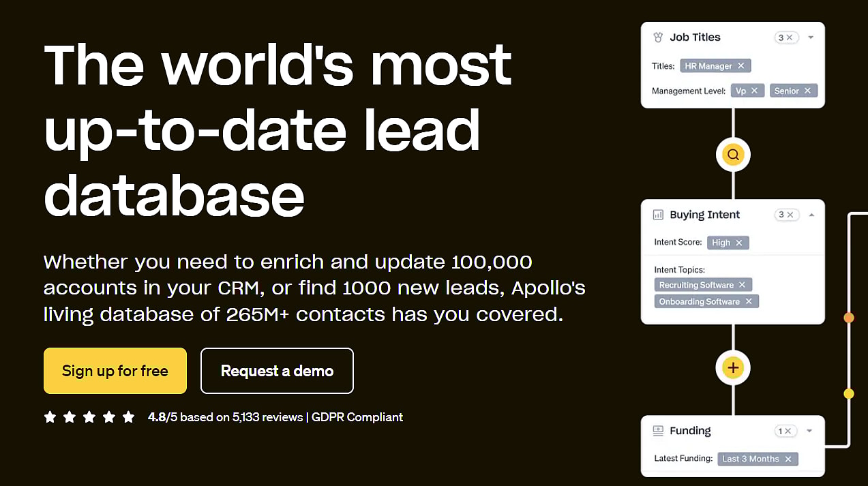The image size is (868, 486).
Task: Remove the High intent score tag
Action: click(739, 243)
